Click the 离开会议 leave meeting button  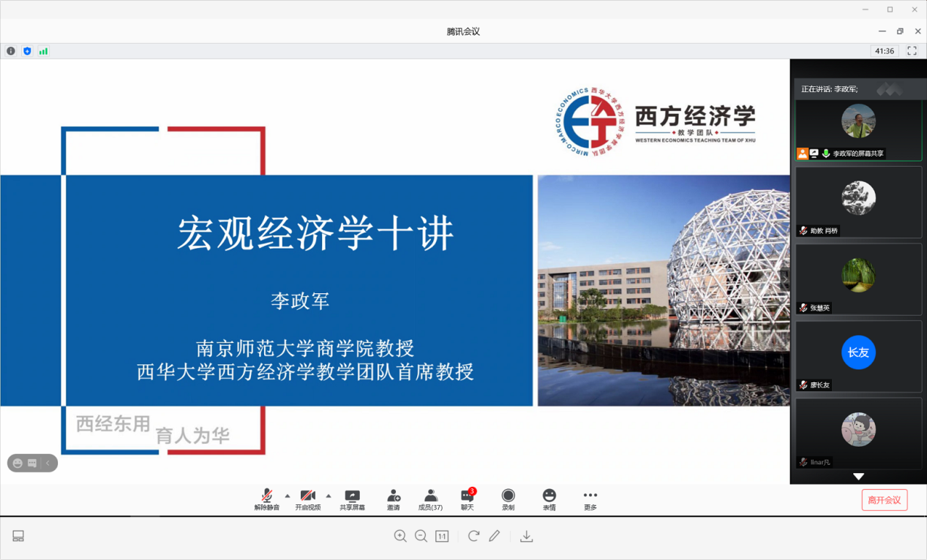[x=884, y=500]
